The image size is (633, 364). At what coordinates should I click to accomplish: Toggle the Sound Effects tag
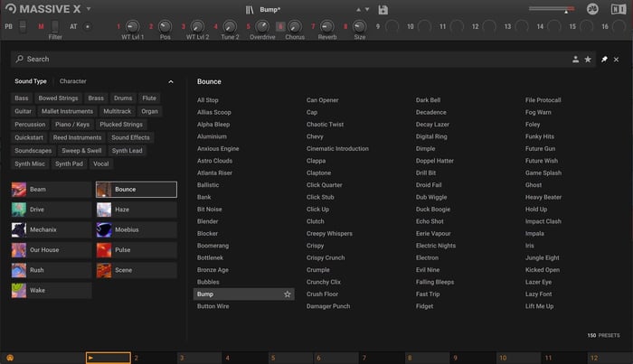coord(130,137)
